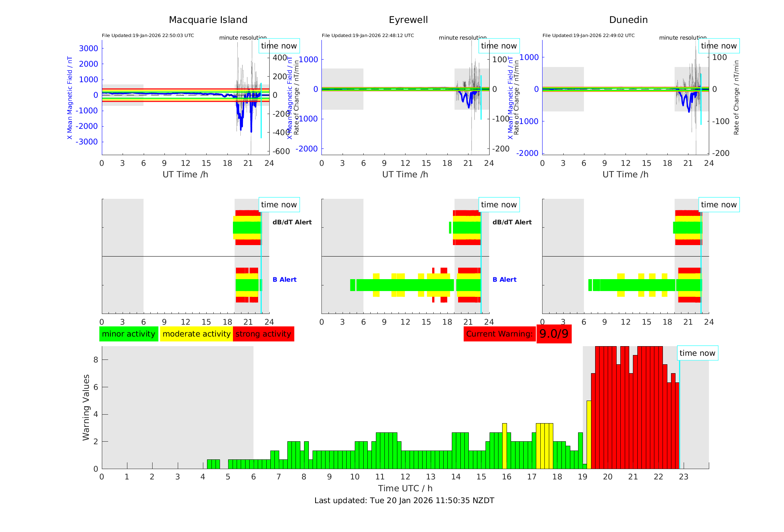
Task: Click time now label on Macquarie Island plot
Action: [x=279, y=46]
